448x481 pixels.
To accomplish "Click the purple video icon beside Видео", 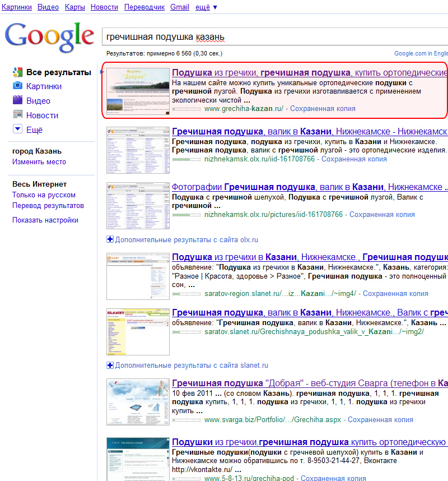I will [x=17, y=100].
